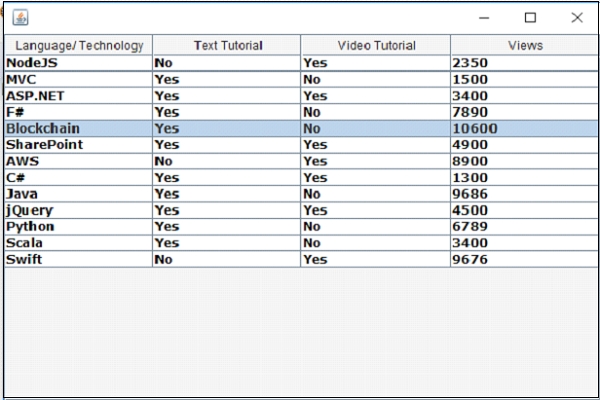600x400 pixels.
Task: Select the 9686 views cell for Java
Action: (x=523, y=193)
